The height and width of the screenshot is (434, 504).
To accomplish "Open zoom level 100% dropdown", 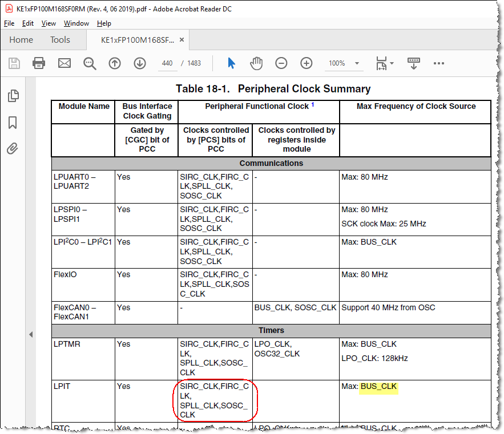I will click(x=357, y=63).
